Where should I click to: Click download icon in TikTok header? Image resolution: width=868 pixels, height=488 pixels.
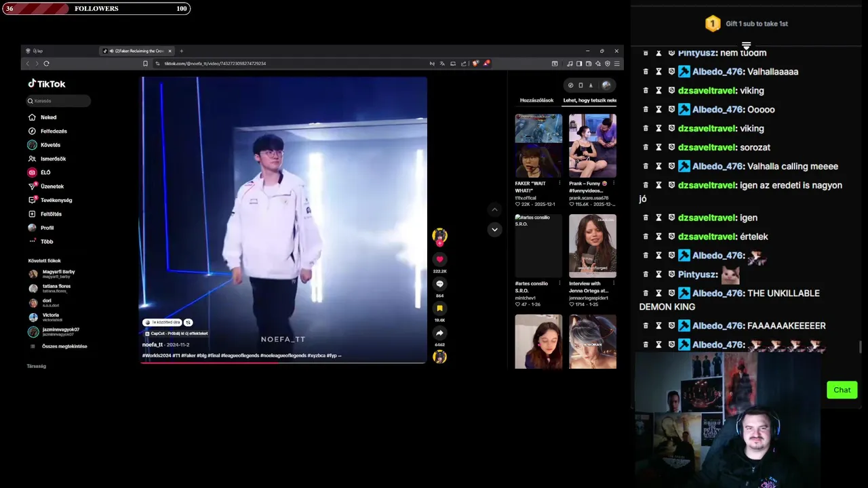591,85
